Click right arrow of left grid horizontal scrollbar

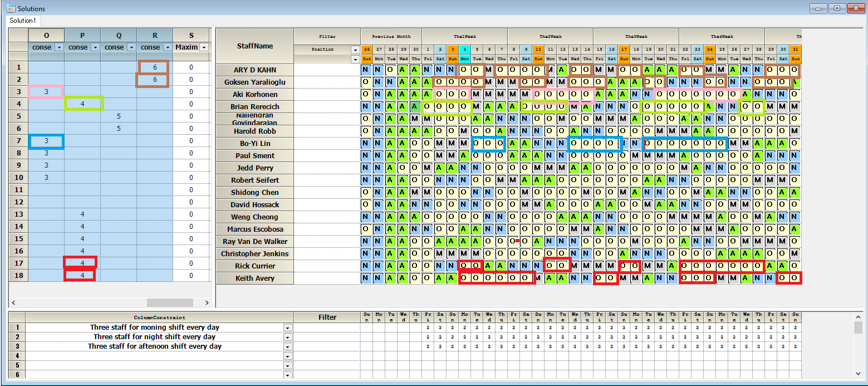coord(207,302)
